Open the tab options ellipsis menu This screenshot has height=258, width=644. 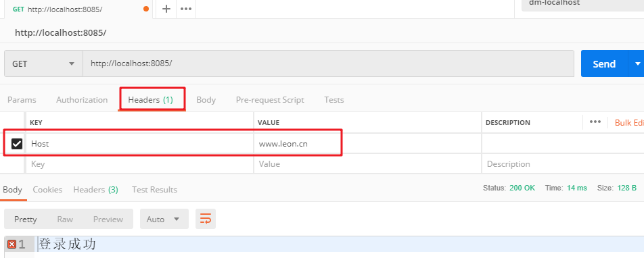pyautogui.click(x=186, y=9)
